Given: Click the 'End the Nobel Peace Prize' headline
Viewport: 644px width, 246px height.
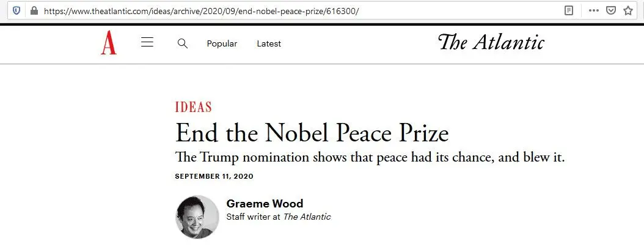Looking at the screenshot, I should [312, 133].
